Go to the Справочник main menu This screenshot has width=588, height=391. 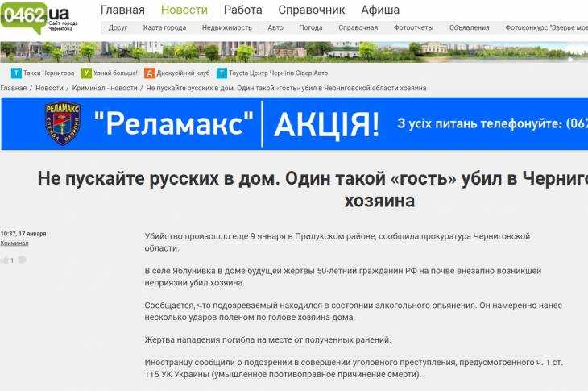tap(311, 10)
